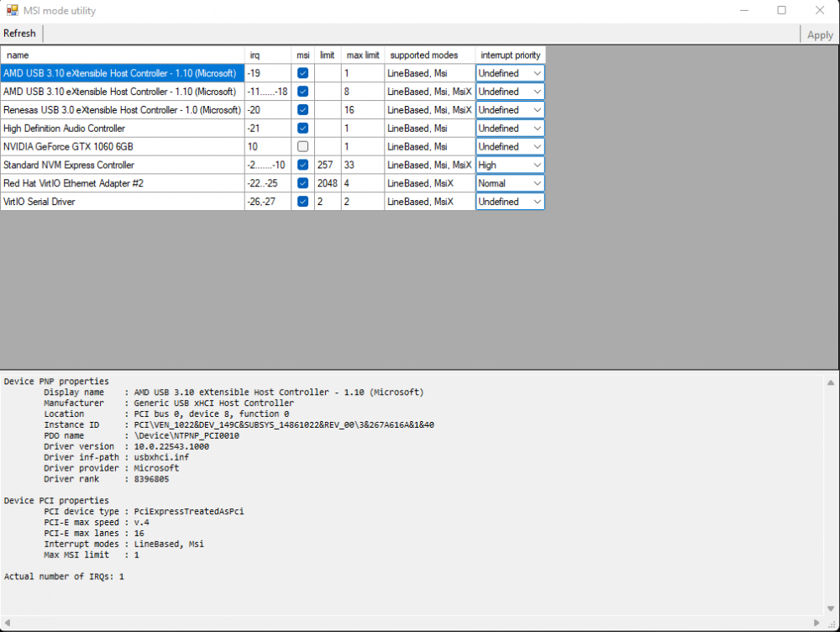Click max limit 33 of NVM Express
The height and width of the screenshot is (632, 840).
point(363,165)
